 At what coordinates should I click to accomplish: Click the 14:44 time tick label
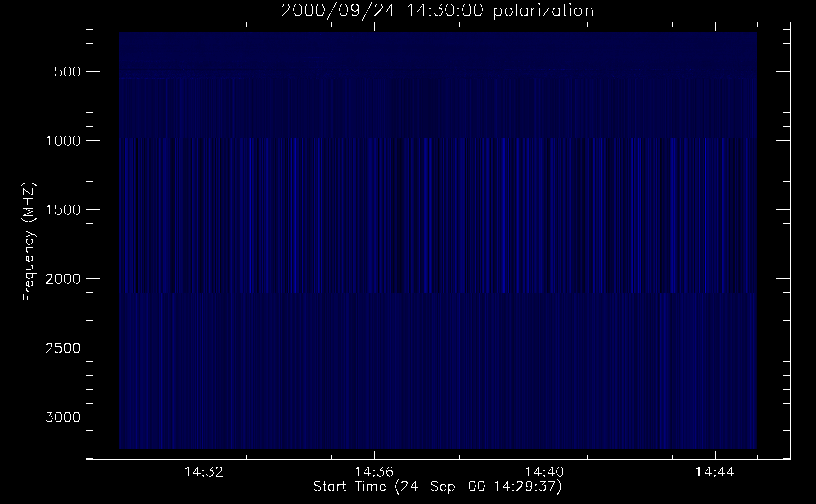point(715,472)
